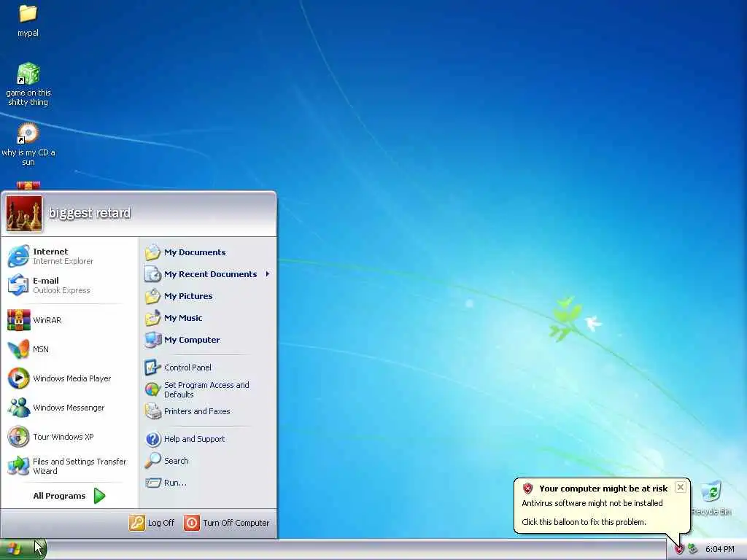Open Set Program Access and Defaults
Screen dimensions: 747x560
point(208,389)
